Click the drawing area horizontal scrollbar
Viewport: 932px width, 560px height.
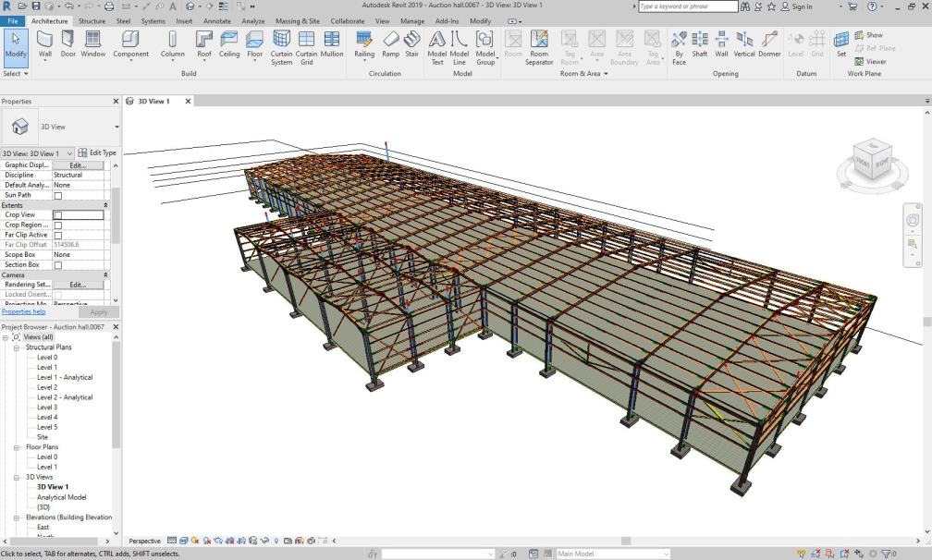pos(626,541)
